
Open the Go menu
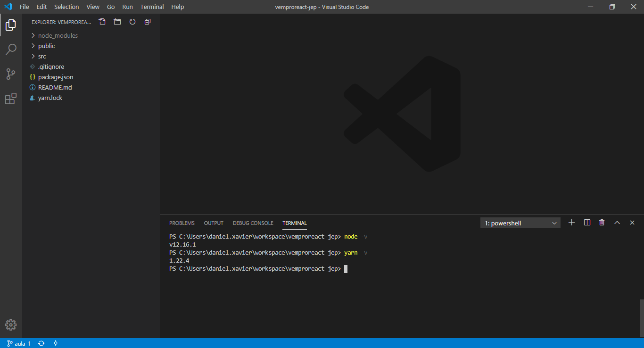pos(111,7)
